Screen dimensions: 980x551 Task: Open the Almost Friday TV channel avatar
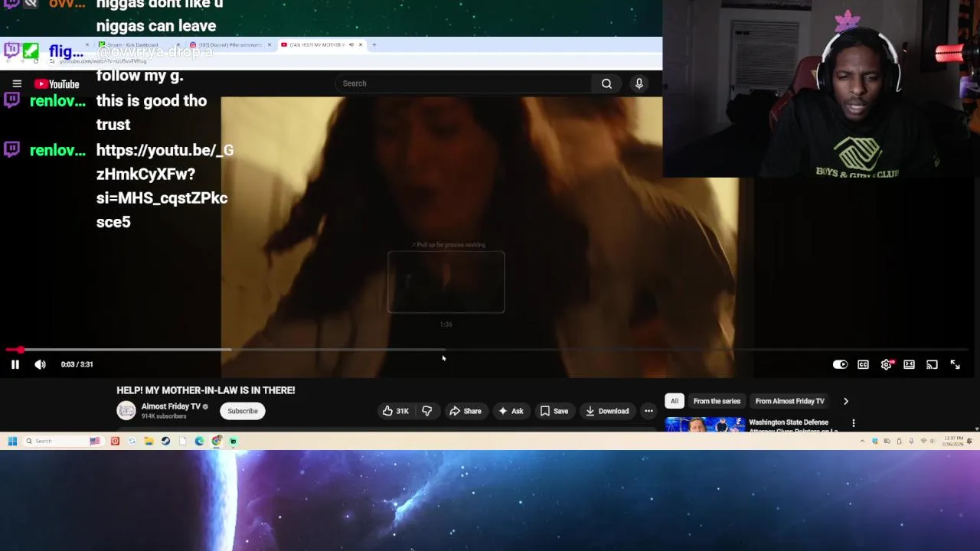click(126, 411)
